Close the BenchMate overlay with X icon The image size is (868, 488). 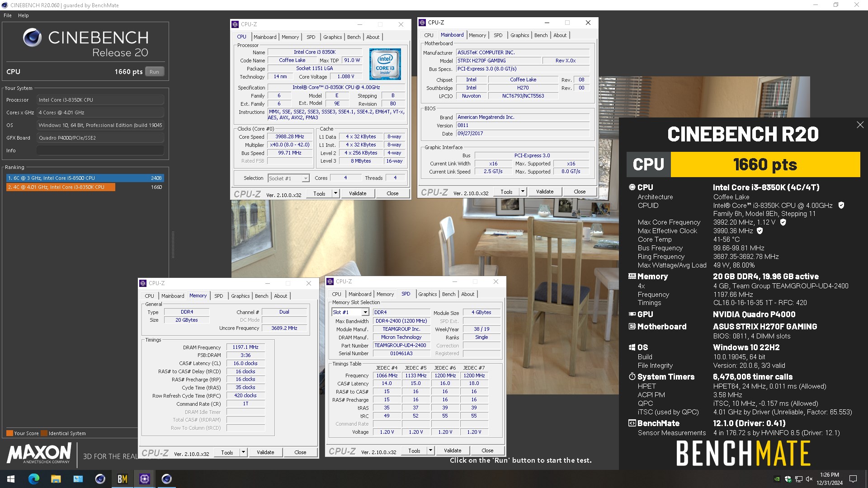860,125
